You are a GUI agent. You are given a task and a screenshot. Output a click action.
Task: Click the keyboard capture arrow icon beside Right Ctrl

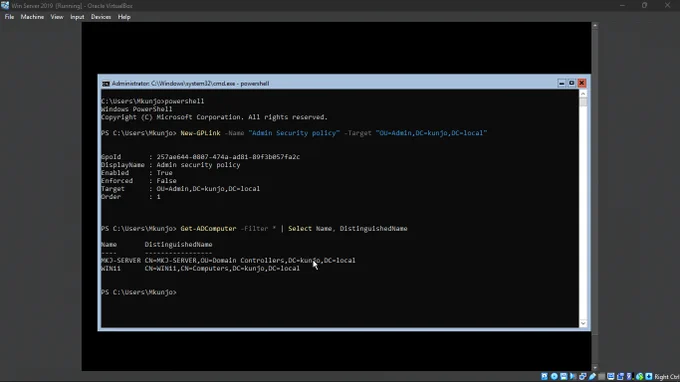(649, 376)
